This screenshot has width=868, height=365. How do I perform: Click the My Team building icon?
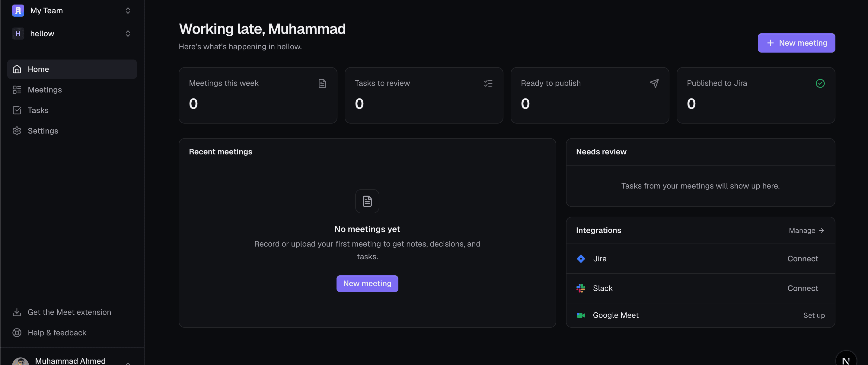tap(18, 11)
